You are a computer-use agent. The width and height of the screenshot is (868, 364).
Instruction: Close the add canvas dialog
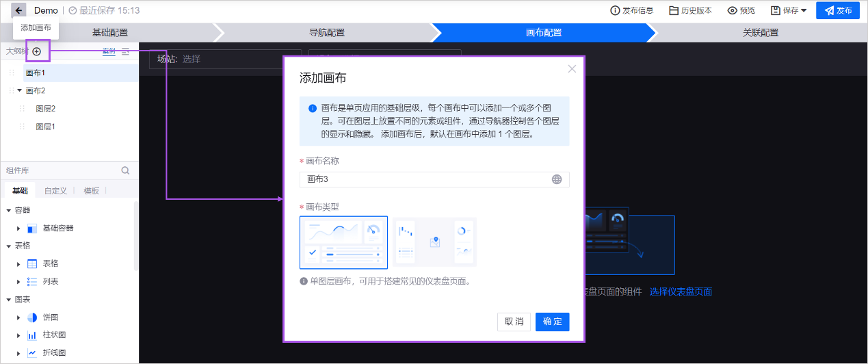572,68
